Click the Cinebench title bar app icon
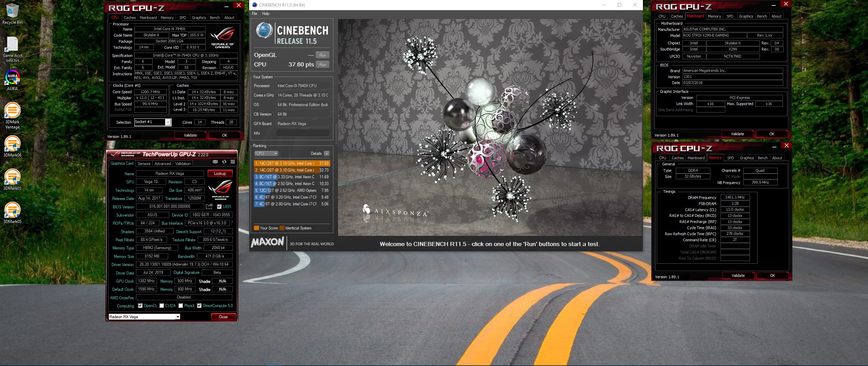The width and height of the screenshot is (868, 366). (x=255, y=5)
